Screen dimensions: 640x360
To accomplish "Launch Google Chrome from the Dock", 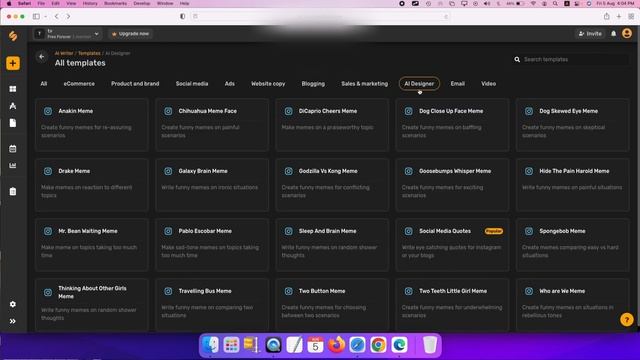I will click(x=378, y=345).
